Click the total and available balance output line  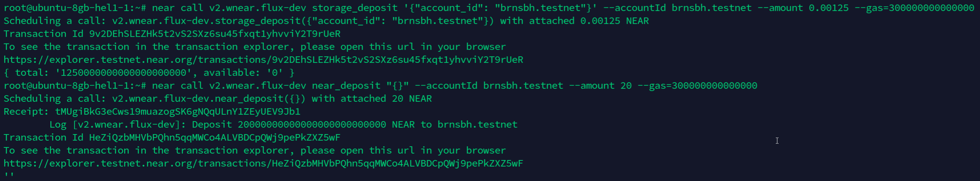pos(149,73)
